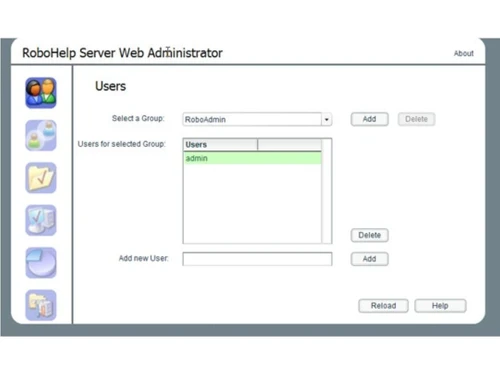Select the admin row in users list
This screenshot has width=500, height=375.
(253, 158)
